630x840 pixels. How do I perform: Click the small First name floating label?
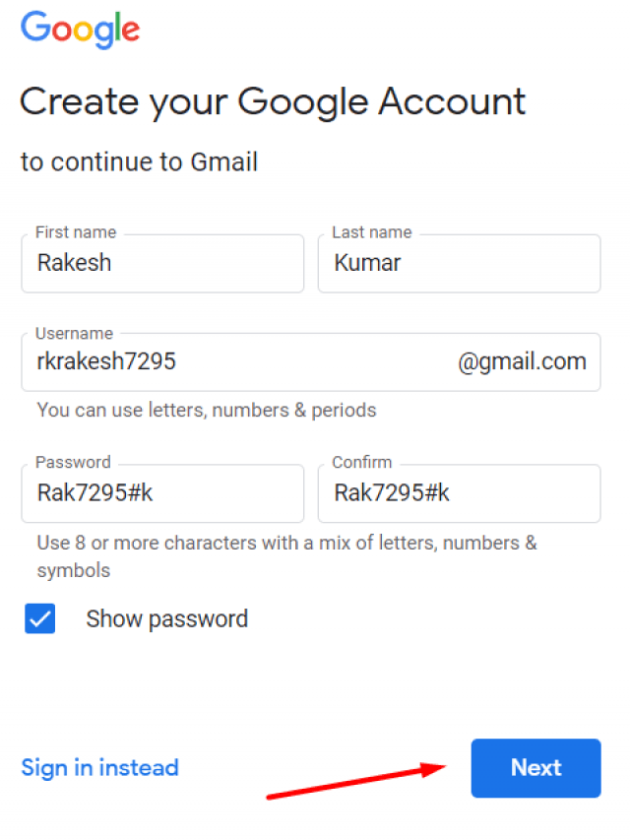coord(76,233)
